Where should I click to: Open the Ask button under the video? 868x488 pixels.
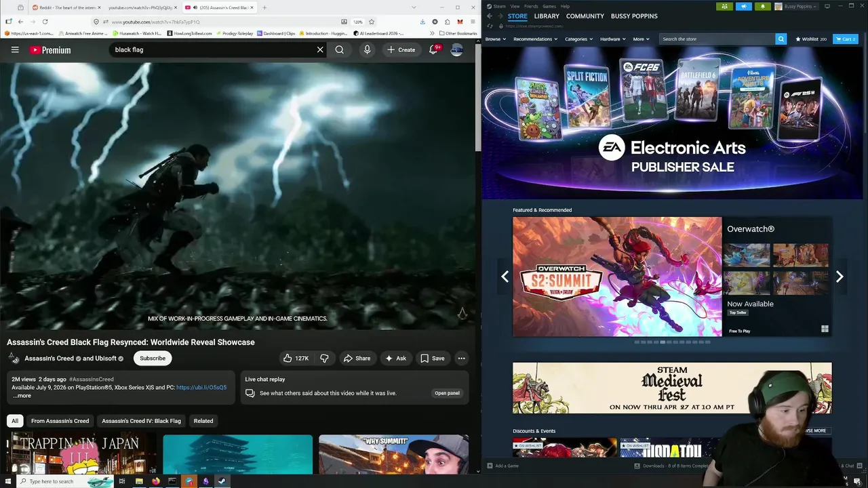point(395,358)
